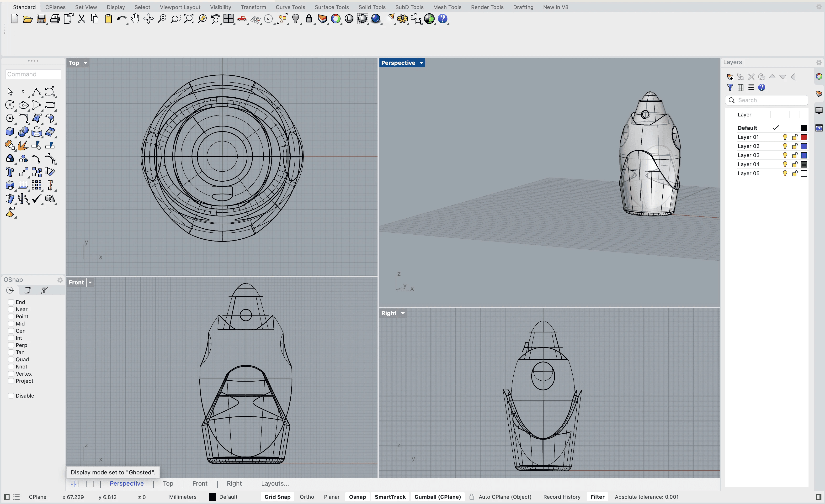
Task: Enable the Mid osnap checkbox
Action: [11, 324]
